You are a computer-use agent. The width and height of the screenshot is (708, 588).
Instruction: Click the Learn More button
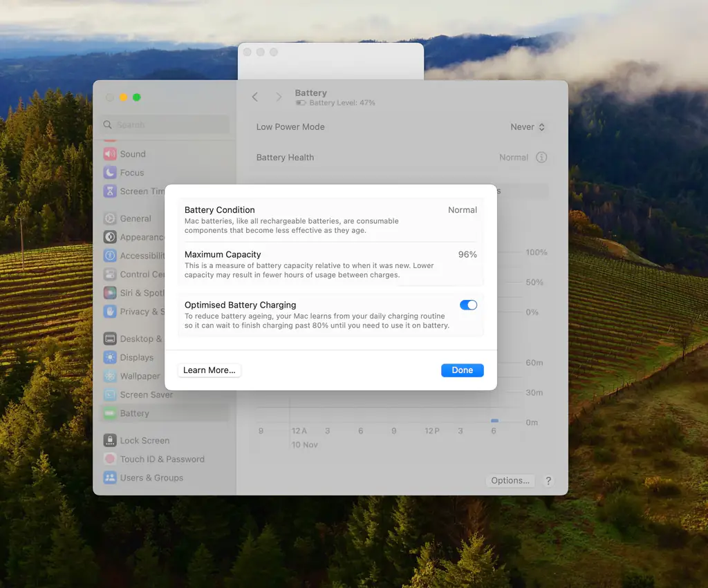[209, 370]
